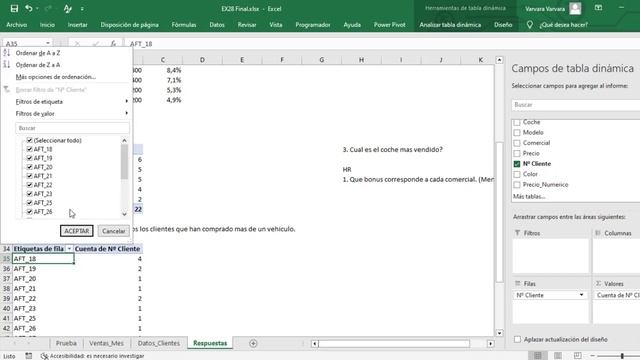Image resolution: width=640 pixels, height=360 pixels.
Task: Click the Buscar field in pivot fields pane
Action: 576,105
